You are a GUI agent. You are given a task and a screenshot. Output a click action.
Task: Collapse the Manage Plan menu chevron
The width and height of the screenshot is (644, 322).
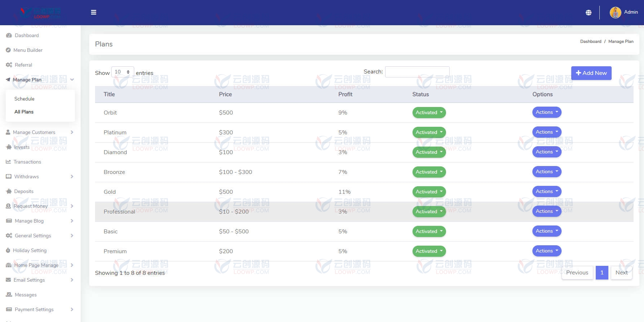[x=72, y=80]
